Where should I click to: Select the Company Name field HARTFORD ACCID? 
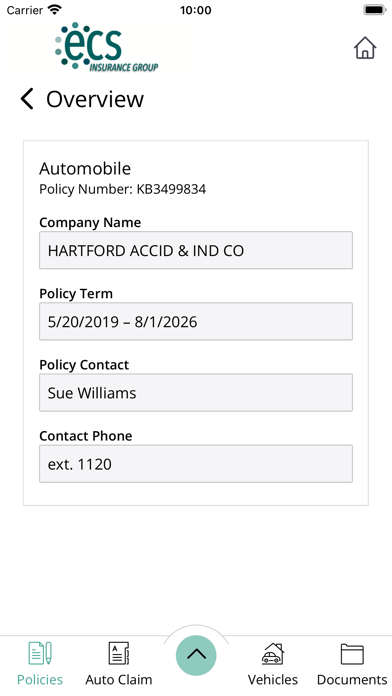pos(196,250)
